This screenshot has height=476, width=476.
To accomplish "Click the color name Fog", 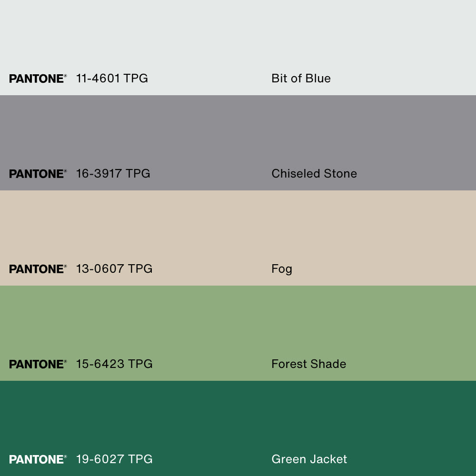I will (x=282, y=269).
